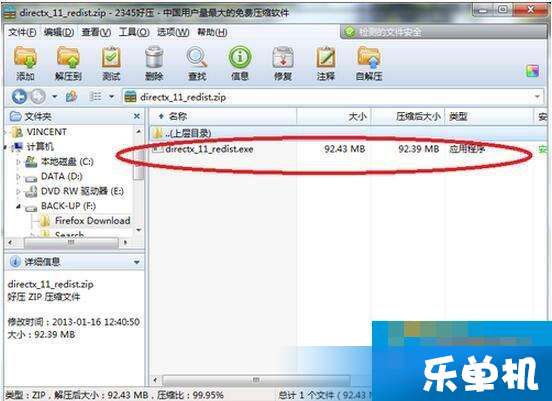Screen dimensions: 552x401
Task: Open 查找 (Find) magnifier tool
Action: [x=197, y=63]
